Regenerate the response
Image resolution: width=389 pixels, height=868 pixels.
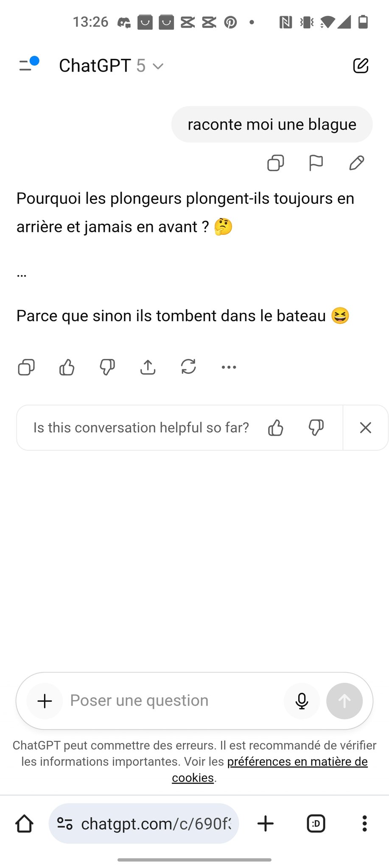[188, 367]
